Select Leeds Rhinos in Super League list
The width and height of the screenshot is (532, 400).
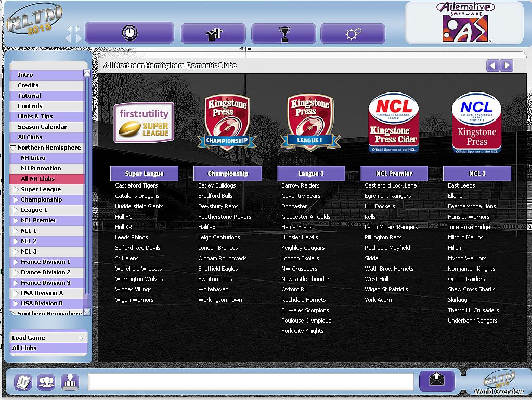pyautogui.click(x=131, y=237)
